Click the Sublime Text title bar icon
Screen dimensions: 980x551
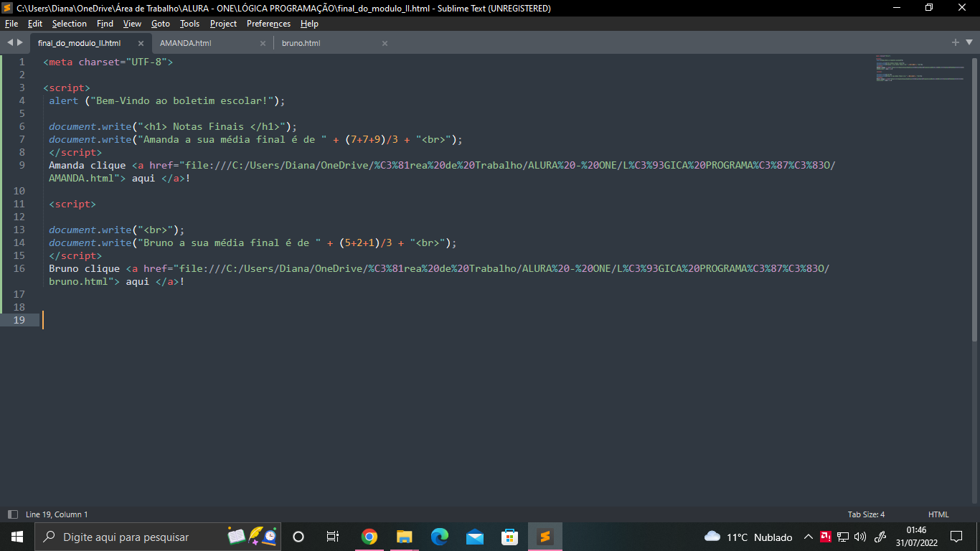point(8,8)
